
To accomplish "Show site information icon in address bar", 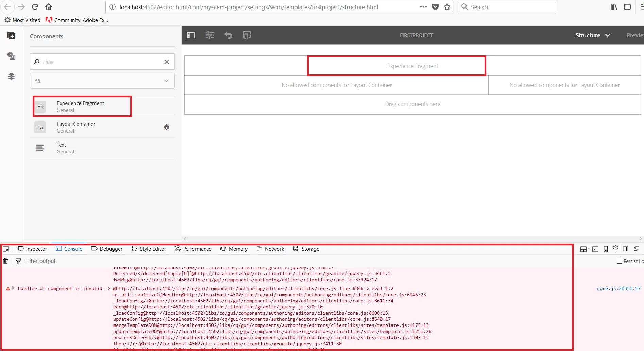I will click(113, 7).
